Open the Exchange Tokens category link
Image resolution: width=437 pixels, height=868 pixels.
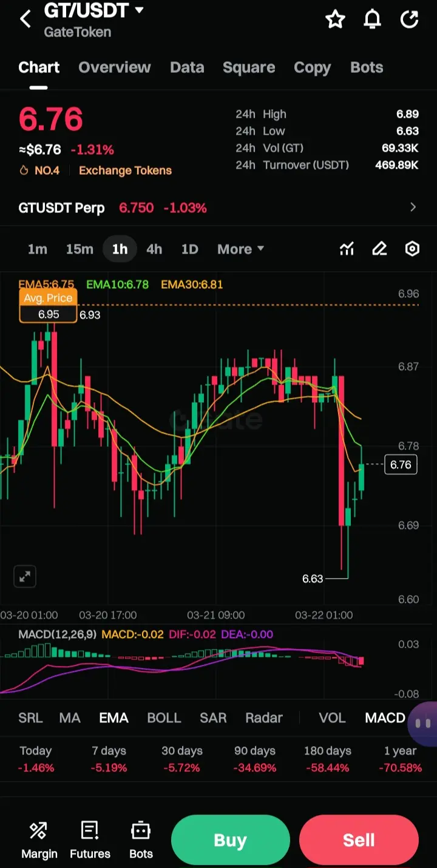point(125,170)
